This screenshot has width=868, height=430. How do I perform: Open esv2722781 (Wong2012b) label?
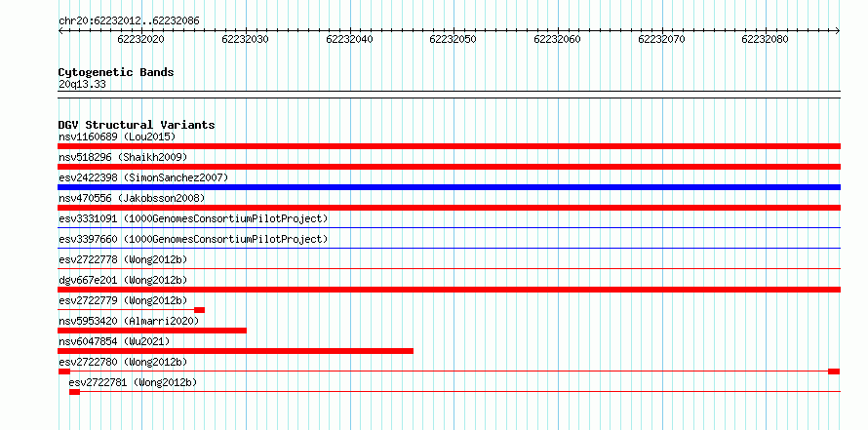[x=133, y=382]
